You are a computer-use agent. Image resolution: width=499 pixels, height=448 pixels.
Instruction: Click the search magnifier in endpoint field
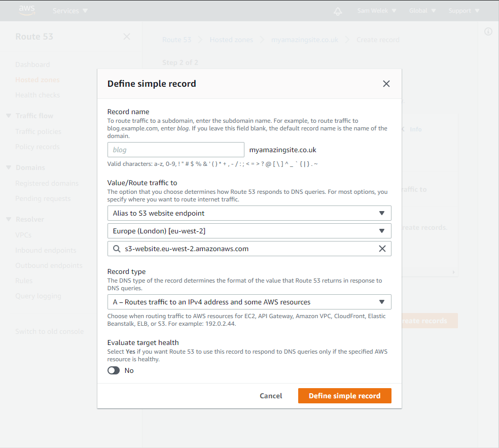click(x=117, y=249)
